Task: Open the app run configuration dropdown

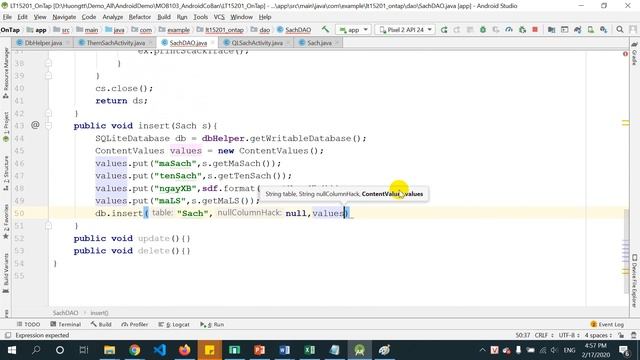Action: (x=353, y=30)
